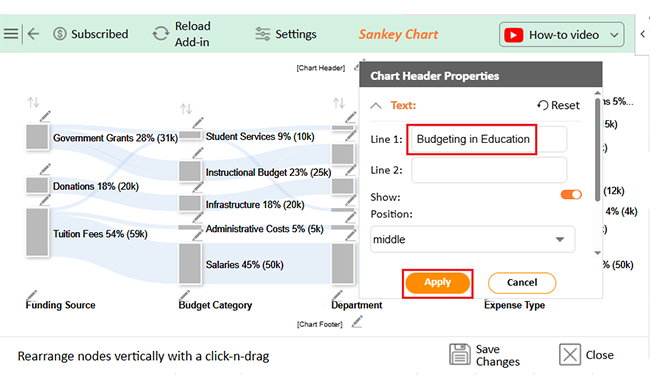
Task: Click the Subscribed menu item
Action: pyautogui.click(x=91, y=34)
